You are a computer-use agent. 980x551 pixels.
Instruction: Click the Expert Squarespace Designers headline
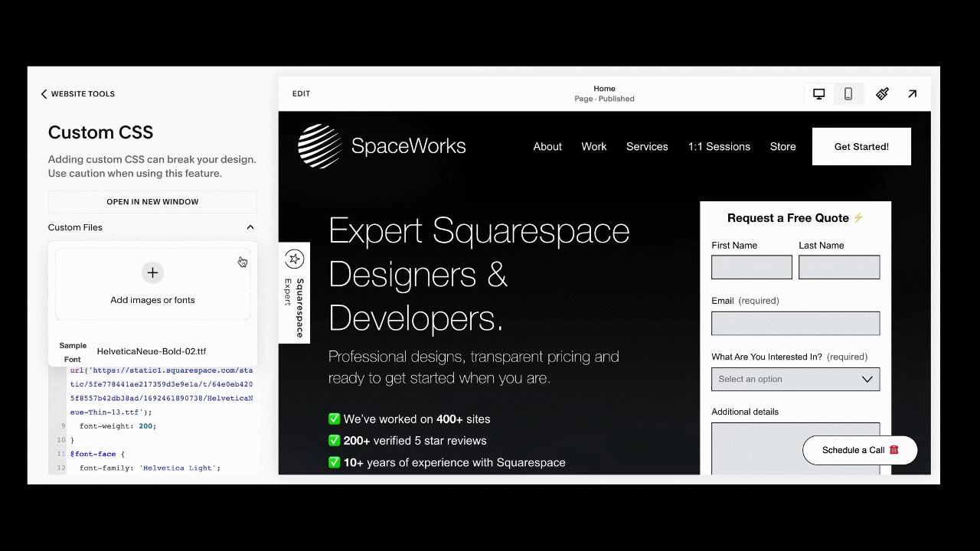(x=479, y=274)
